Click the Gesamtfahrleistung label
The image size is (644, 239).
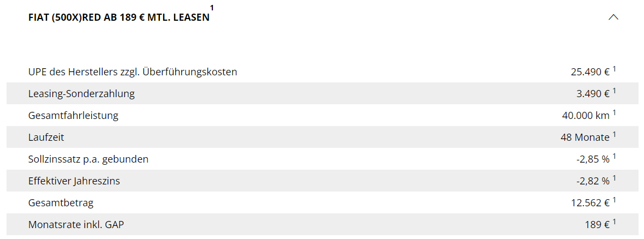click(73, 116)
